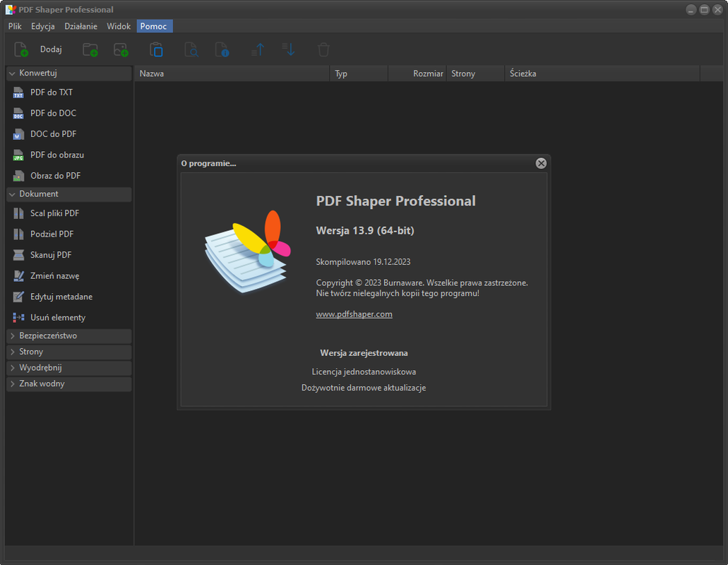Open the Plik menu
The height and width of the screenshot is (565, 728).
[x=15, y=26]
